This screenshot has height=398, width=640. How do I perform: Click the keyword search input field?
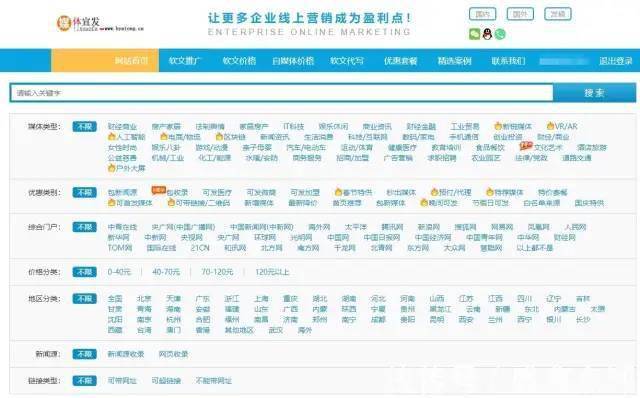(282, 93)
